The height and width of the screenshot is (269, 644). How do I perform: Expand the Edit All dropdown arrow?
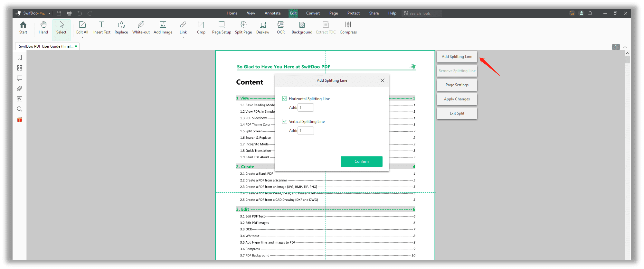pyautogui.click(x=82, y=37)
